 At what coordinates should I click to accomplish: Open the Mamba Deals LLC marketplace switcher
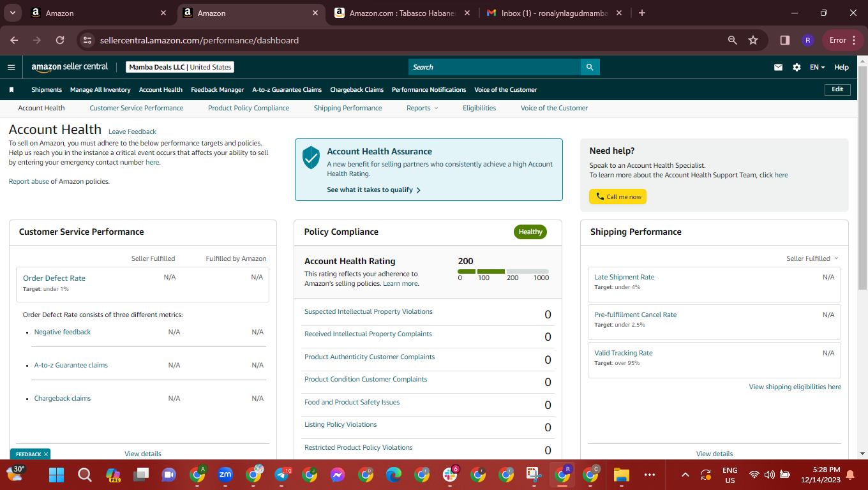[180, 67]
